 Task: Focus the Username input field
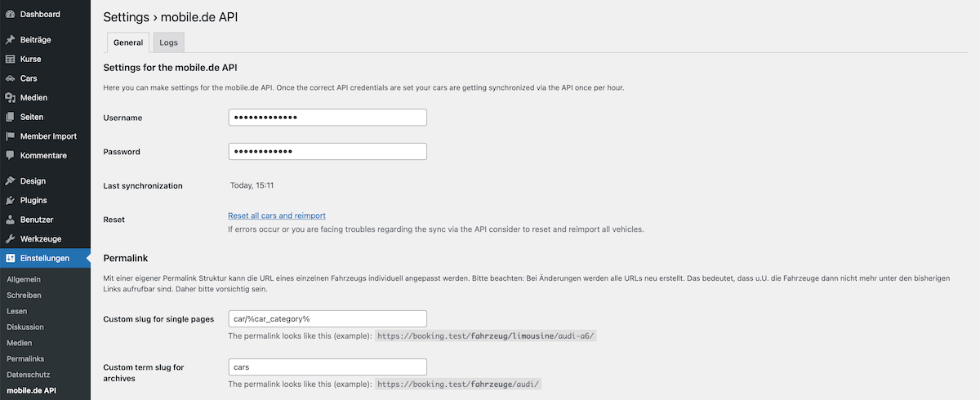pyautogui.click(x=327, y=118)
